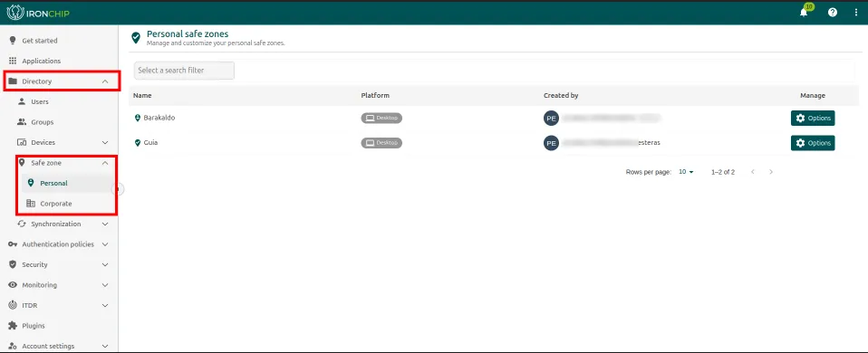Go to the previous page arrow

(x=753, y=172)
